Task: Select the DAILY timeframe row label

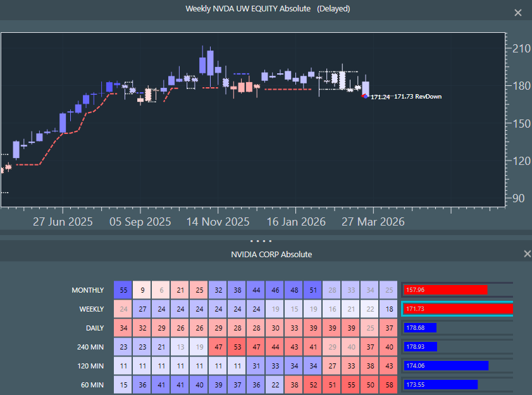Action: coord(95,328)
